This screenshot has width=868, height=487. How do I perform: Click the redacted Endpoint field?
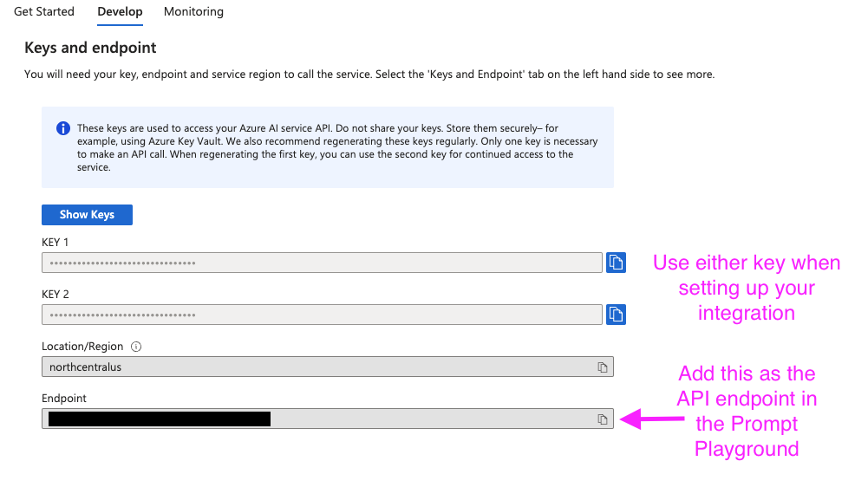327,419
